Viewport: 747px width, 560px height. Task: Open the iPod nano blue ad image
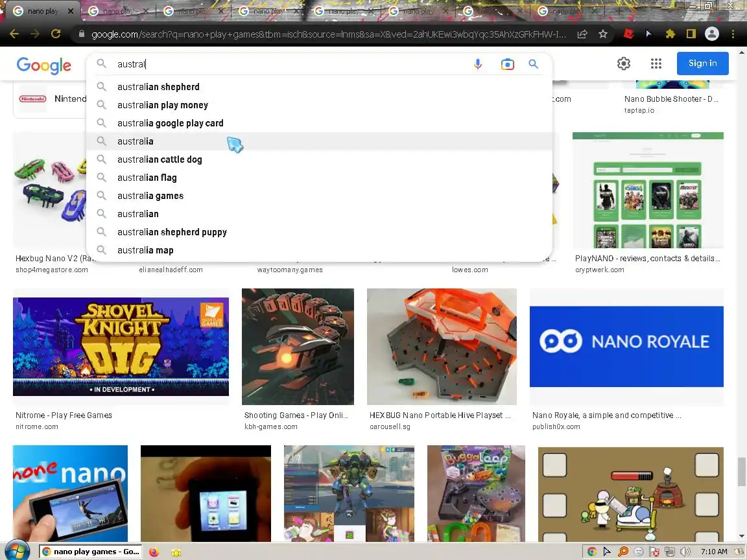pyautogui.click(x=70, y=493)
